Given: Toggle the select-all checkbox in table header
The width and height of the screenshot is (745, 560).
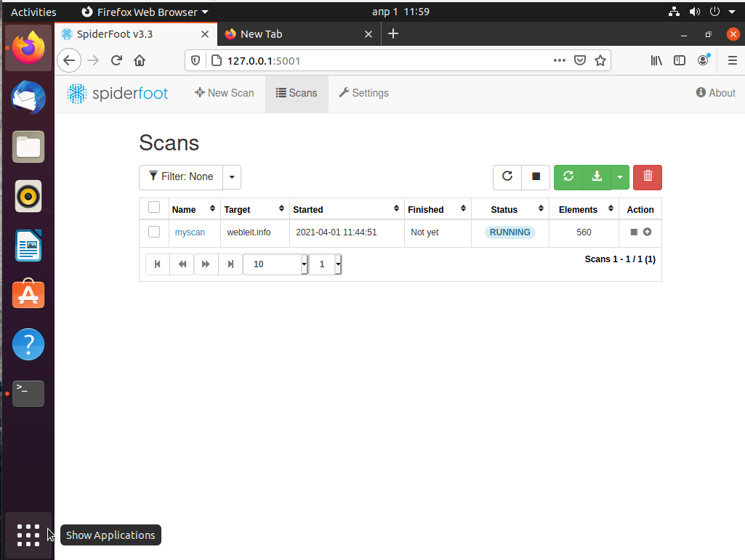Looking at the screenshot, I should click(x=154, y=208).
